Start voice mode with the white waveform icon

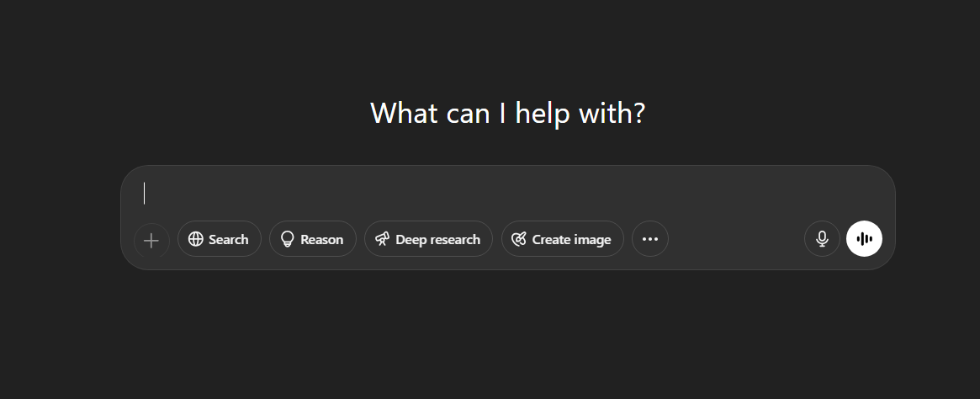pyautogui.click(x=864, y=239)
